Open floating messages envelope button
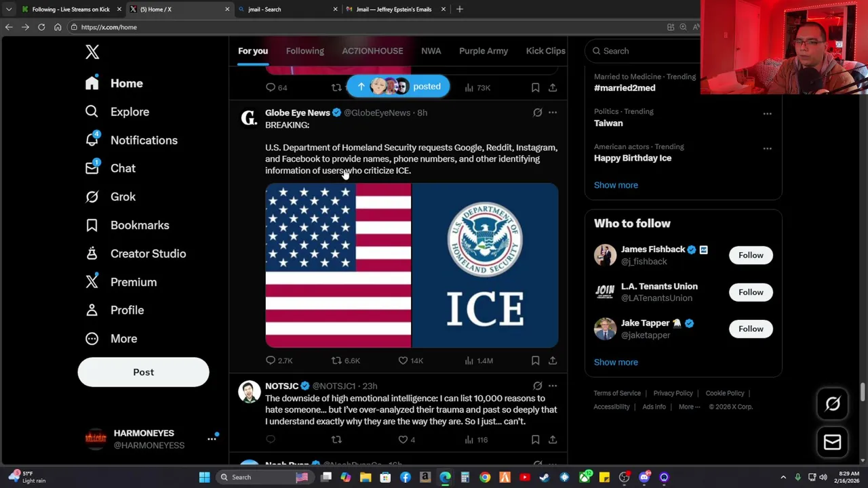 point(832,442)
